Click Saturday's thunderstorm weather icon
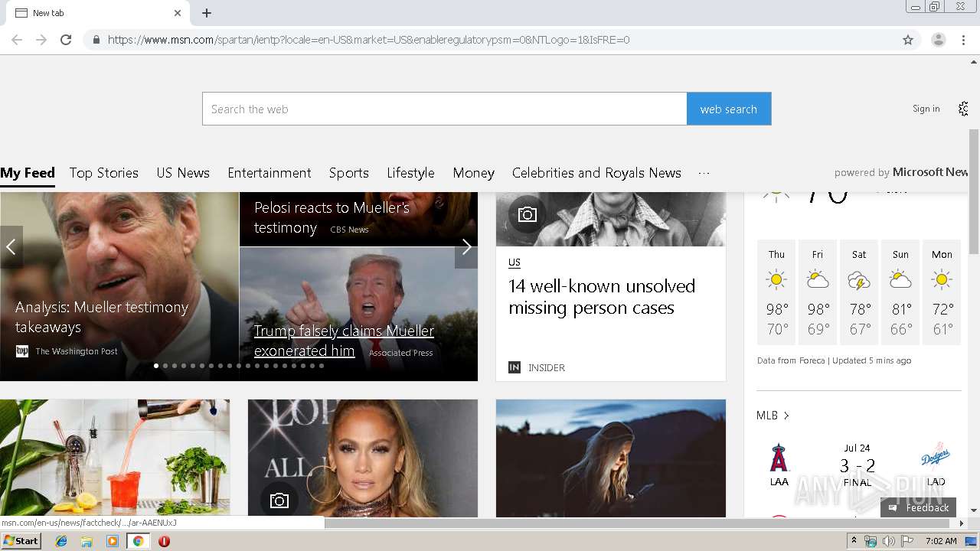Screen dimensions: 980x551 (x=859, y=281)
